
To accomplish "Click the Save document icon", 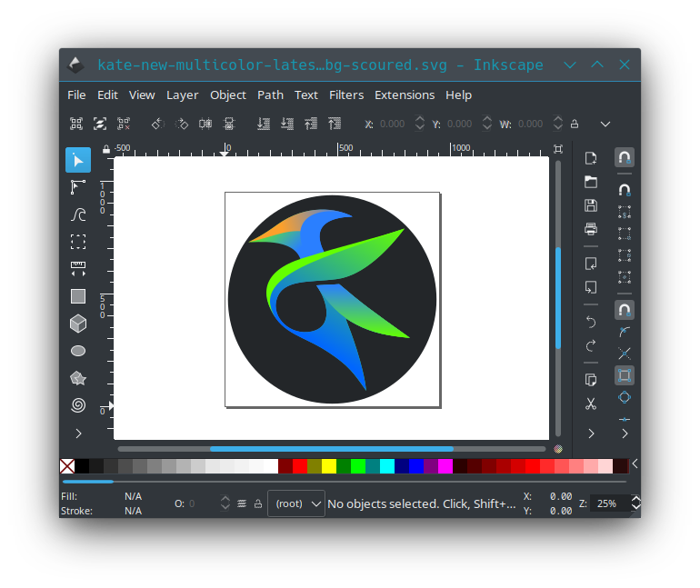I will coord(591,206).
